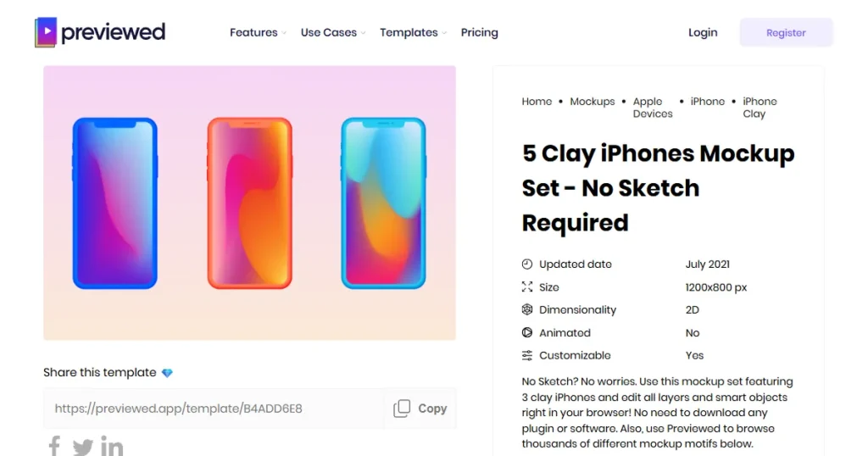Select the template URL field
The image size is (868, 456).
click(214, 409)
